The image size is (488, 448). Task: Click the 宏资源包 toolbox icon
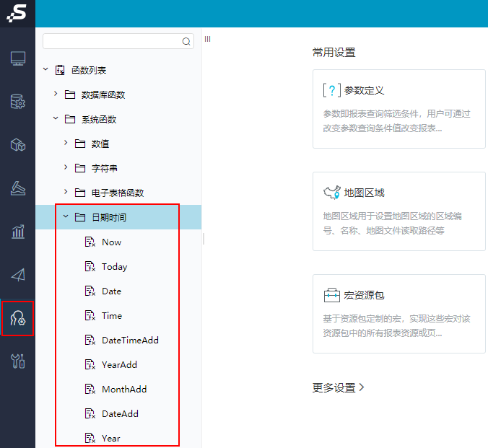332,295
